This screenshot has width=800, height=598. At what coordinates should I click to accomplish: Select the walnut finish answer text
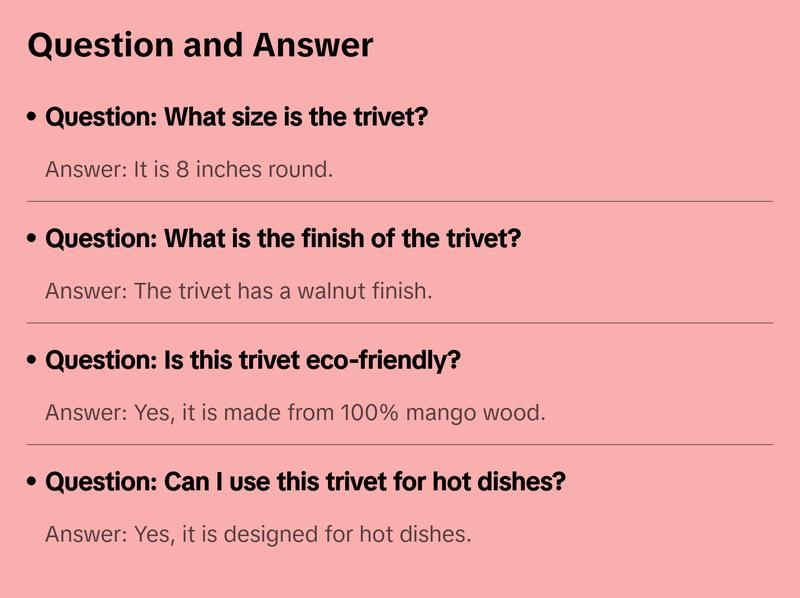[238, 291]
